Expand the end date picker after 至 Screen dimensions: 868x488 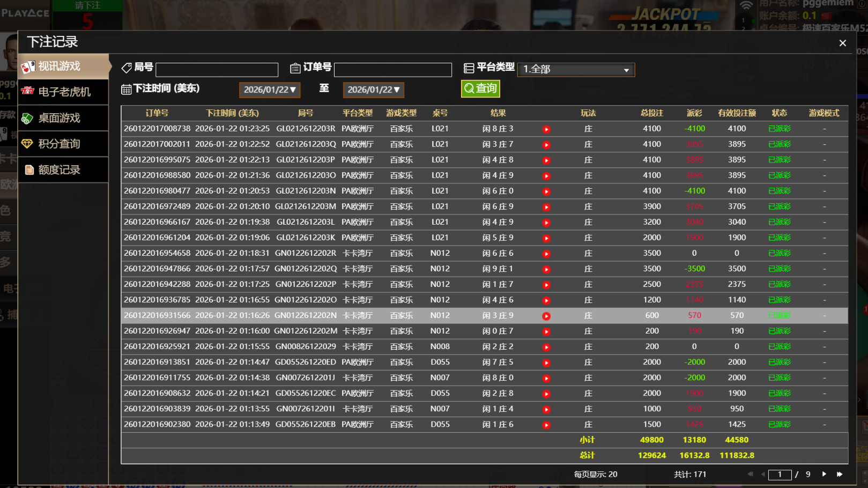(373, 90)
